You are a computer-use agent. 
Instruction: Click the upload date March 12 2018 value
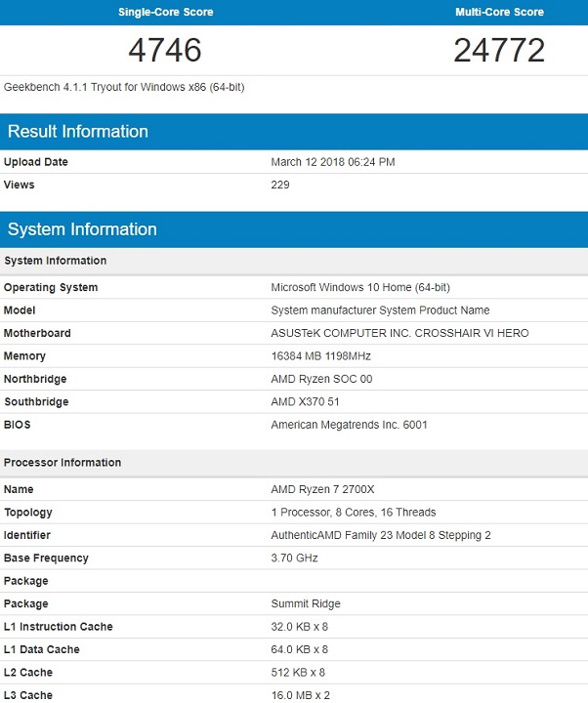tap(332, 162)
